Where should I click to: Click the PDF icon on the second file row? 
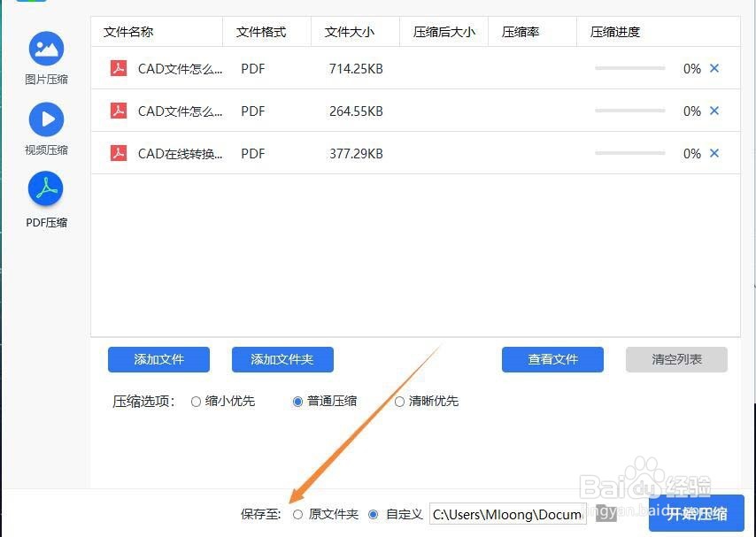click(119, 111)
